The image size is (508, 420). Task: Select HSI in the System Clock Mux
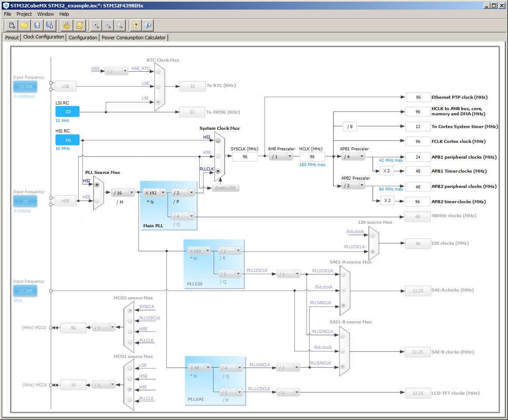coord(218,140)
